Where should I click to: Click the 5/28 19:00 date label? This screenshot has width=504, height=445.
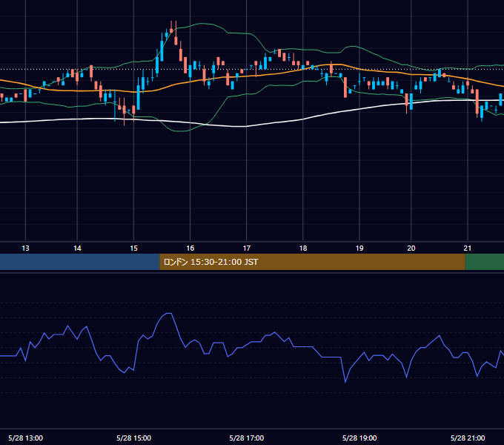pyautogui.click(x=359, y=438)
